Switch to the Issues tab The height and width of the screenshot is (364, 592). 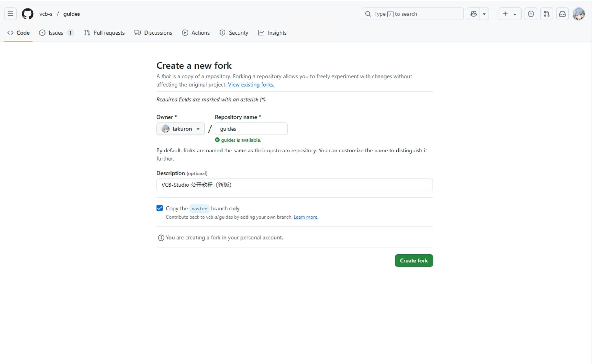click(56, 33)
